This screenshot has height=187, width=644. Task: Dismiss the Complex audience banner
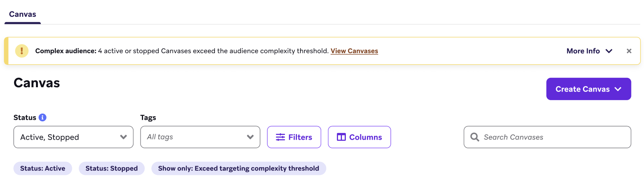tap(629, 51)
